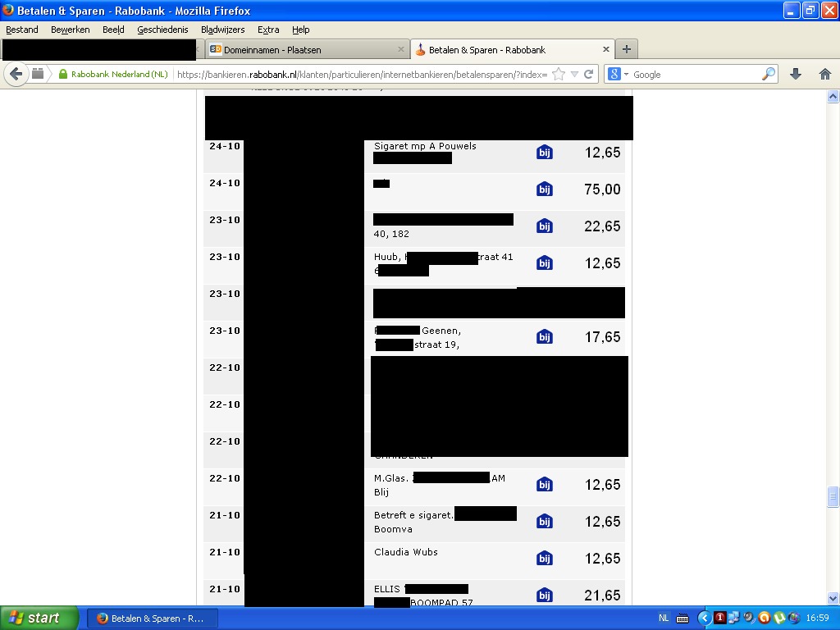Open the Help menu
The width and height of the screenshot is (840, 630).
301,30
